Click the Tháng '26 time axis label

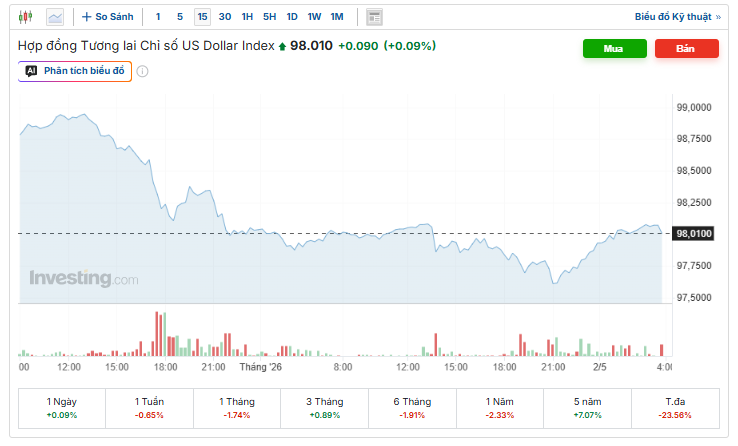tap(260, 367)
